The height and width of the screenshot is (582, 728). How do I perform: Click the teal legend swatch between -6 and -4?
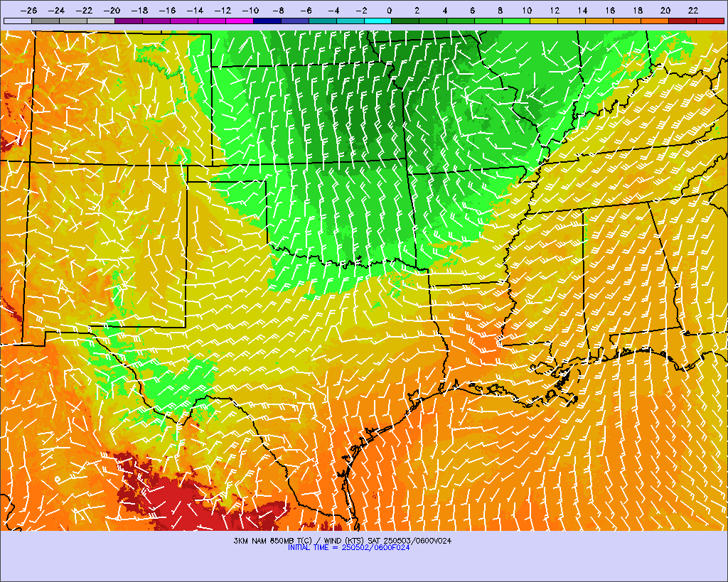(323, 21)
